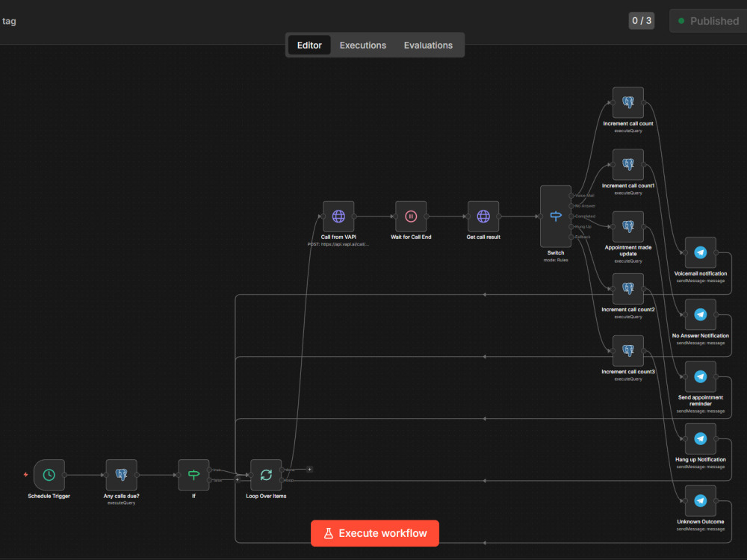
Task: Click the Loop Over Items loop output
Action: tap(282, 480)
